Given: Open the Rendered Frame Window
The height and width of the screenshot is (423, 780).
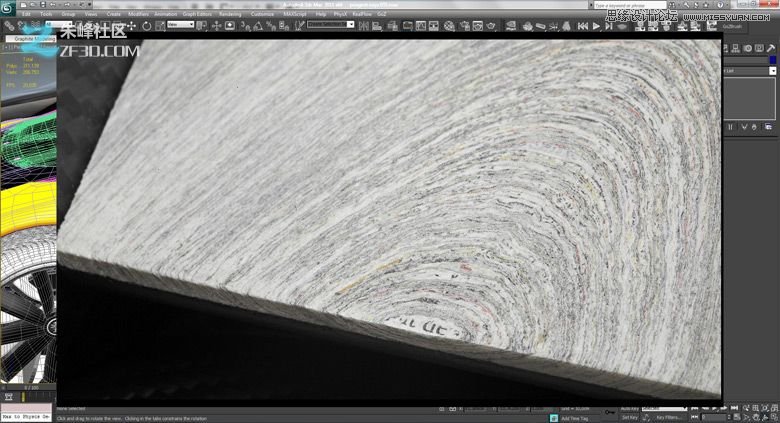Looking at the screenshot, I should click(x=478, y=25).
